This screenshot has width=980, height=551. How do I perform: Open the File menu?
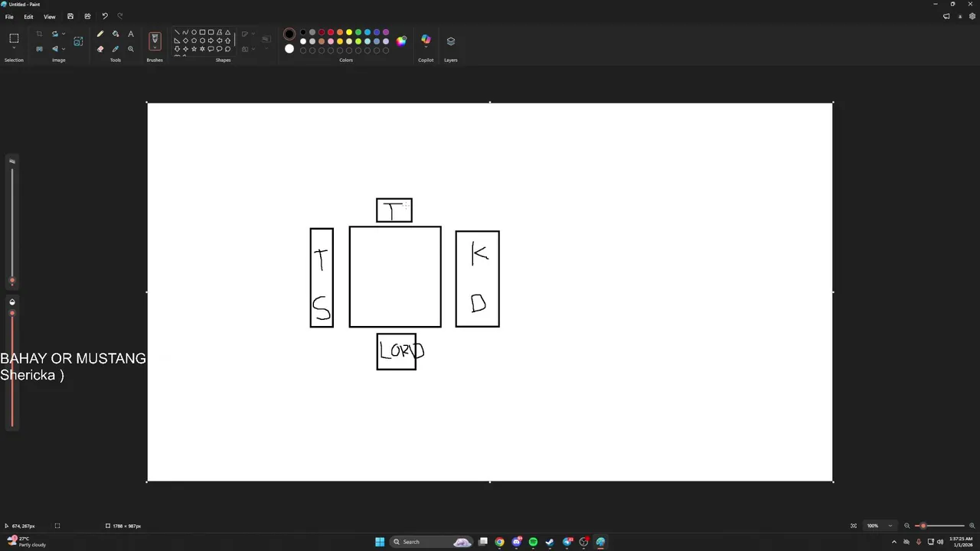9,16
